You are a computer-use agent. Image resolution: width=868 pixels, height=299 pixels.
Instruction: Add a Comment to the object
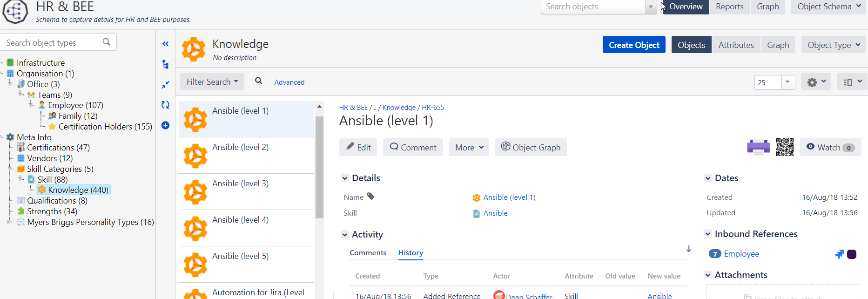pos(413,147)
